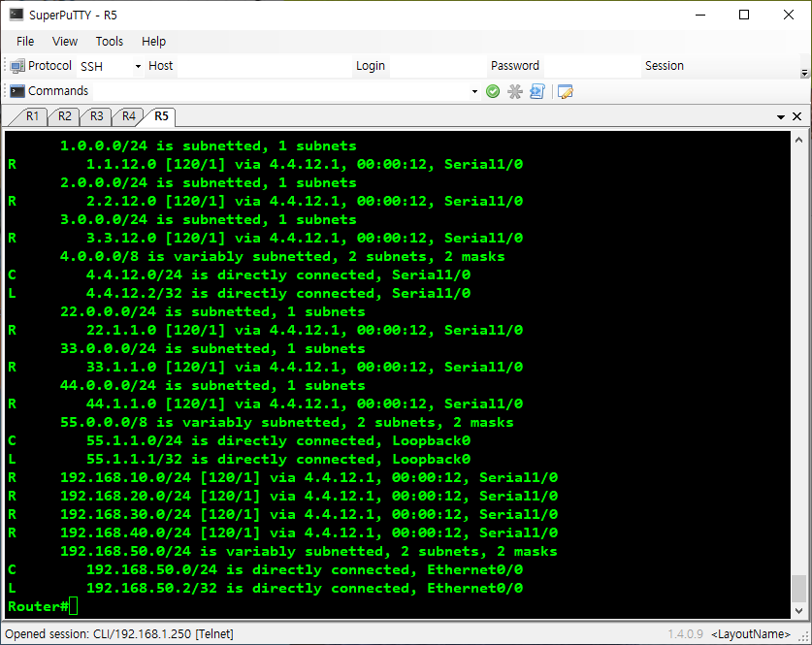Screen dimensions: 812x645
Task: Click the 4.0.0.0/8 variably subnetted line
Action: (282, 256)
